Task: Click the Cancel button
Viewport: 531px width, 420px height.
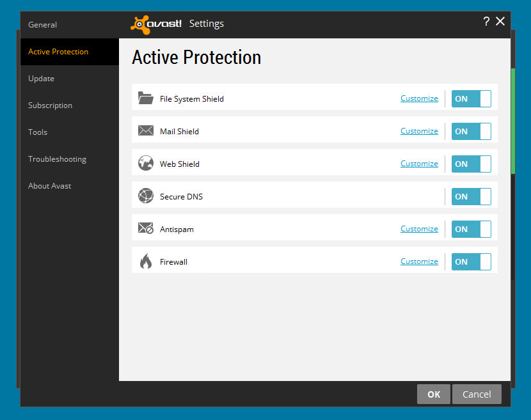Action: 477,394
